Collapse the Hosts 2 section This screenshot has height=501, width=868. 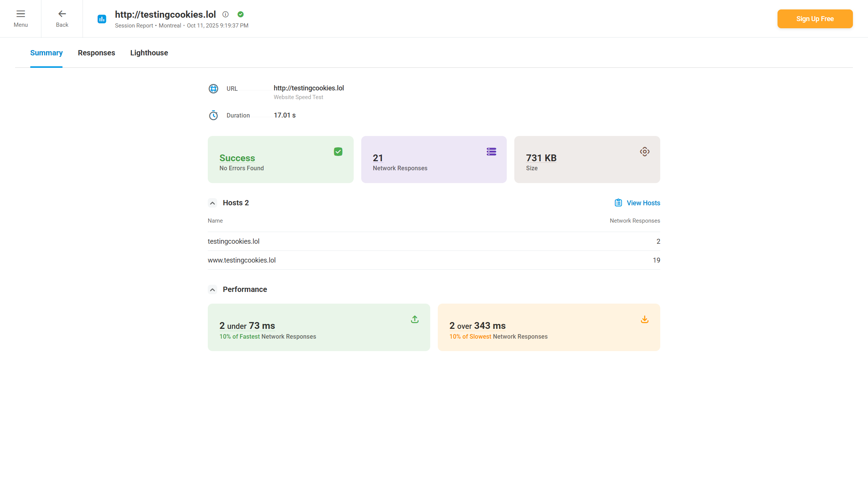213,203
